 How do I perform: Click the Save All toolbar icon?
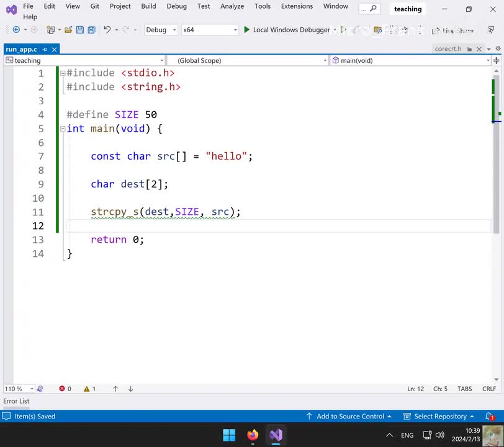pyautogui.click(x=91, y=30)
